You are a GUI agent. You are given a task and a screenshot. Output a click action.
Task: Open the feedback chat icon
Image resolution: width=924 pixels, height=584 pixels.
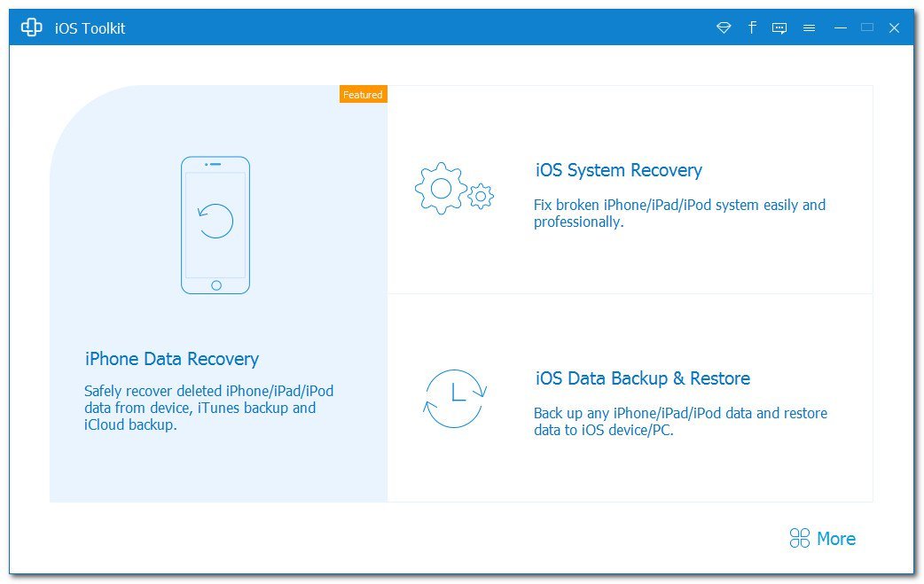point(779,28)
